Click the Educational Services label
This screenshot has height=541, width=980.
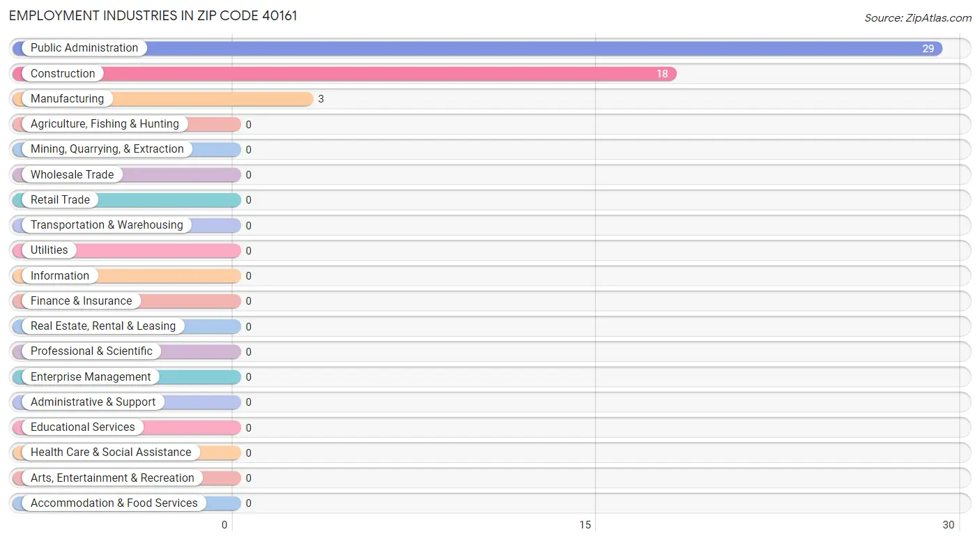(x=82, y=427)
